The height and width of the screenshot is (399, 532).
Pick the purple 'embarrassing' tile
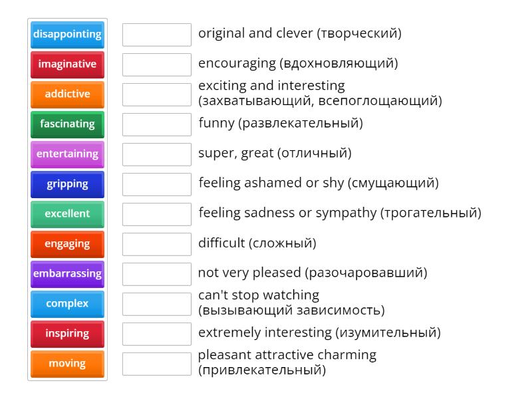(x=67, y=274)
